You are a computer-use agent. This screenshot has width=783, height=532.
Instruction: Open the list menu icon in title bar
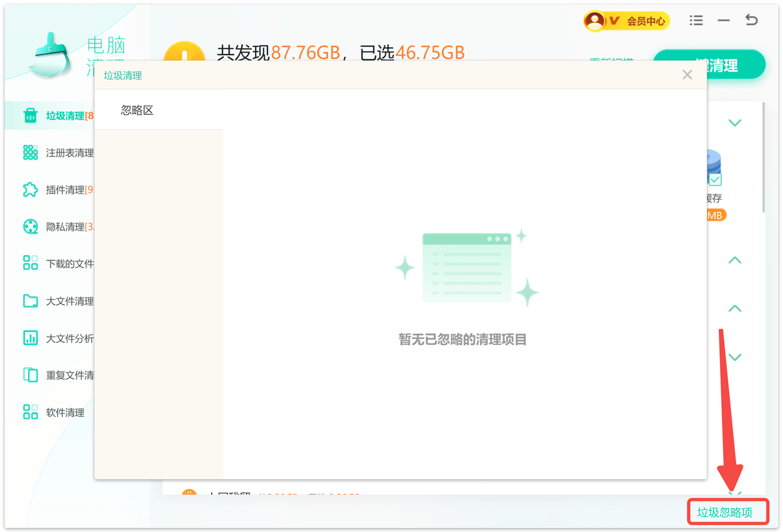[696, 21]
